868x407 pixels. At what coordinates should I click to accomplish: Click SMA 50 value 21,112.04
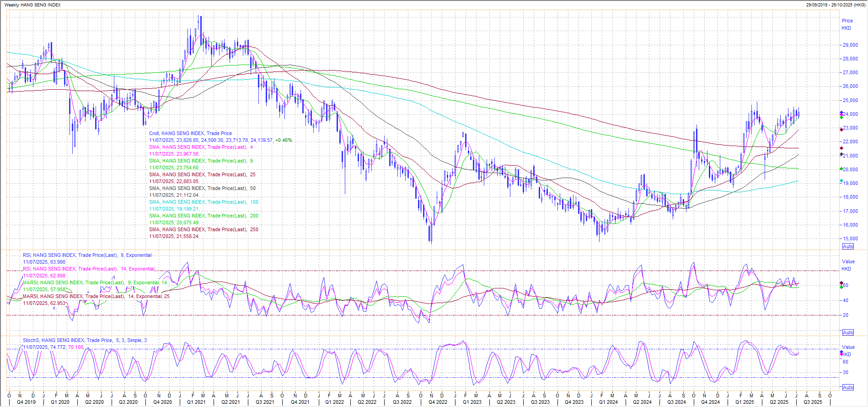174,195
